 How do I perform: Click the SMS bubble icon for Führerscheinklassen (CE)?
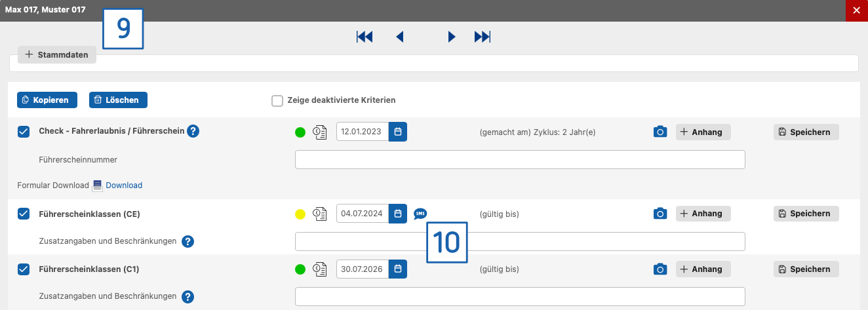tap(420, 214)
